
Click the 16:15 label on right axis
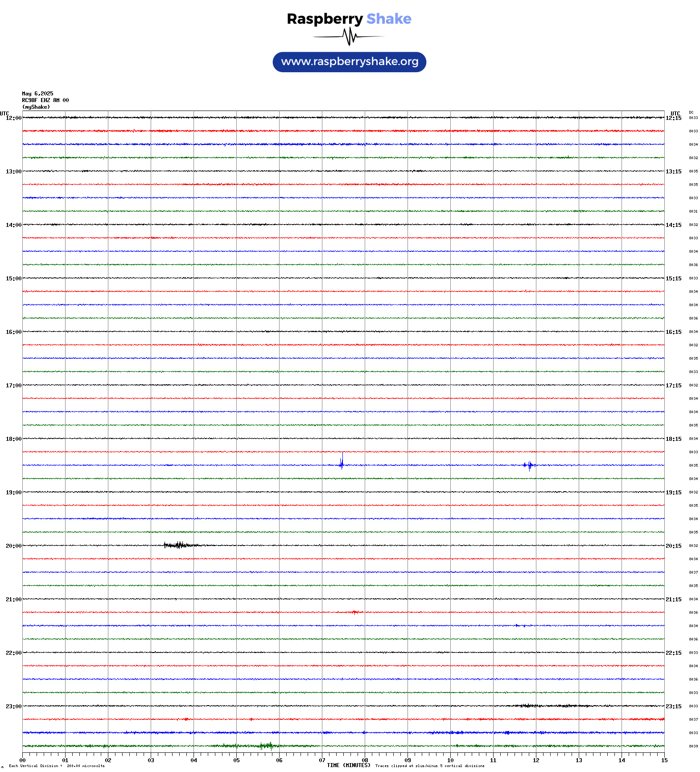pos(673,332)
